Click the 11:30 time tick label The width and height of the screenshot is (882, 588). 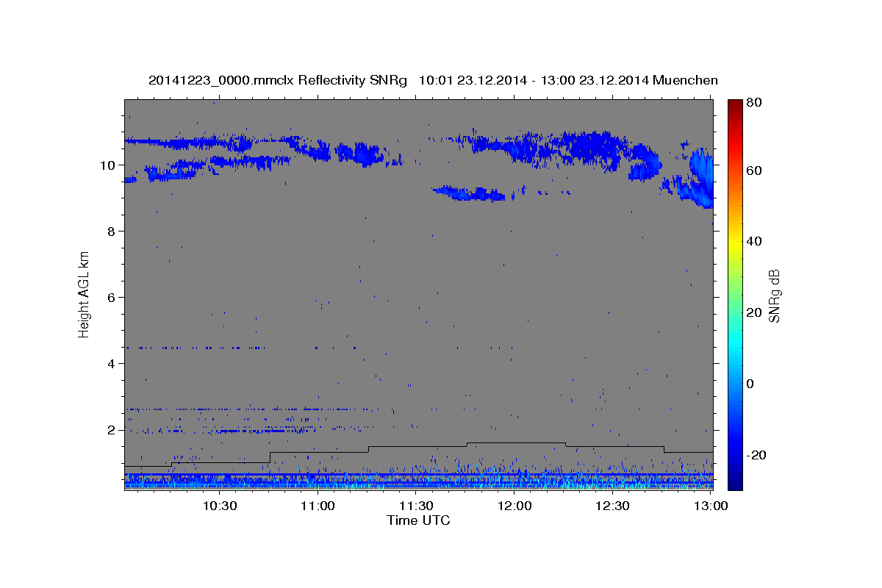click(x=415, y=506)
